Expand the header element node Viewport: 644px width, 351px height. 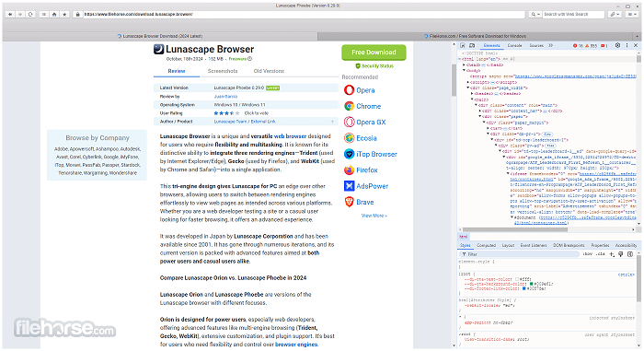click(472, 94)
